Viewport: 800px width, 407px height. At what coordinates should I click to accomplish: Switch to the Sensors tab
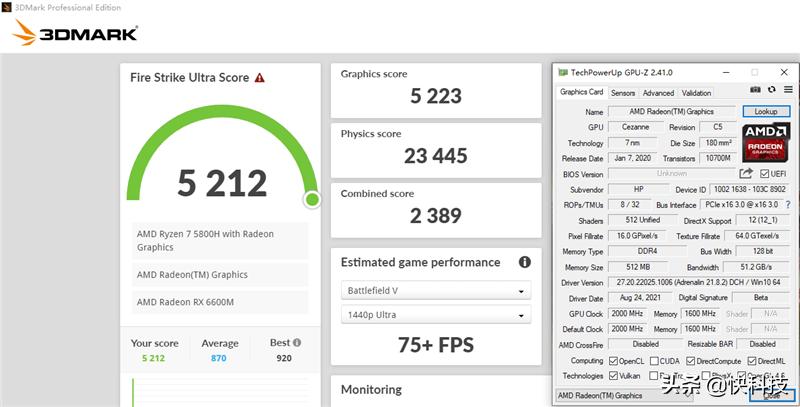click(x=623, y=93)
